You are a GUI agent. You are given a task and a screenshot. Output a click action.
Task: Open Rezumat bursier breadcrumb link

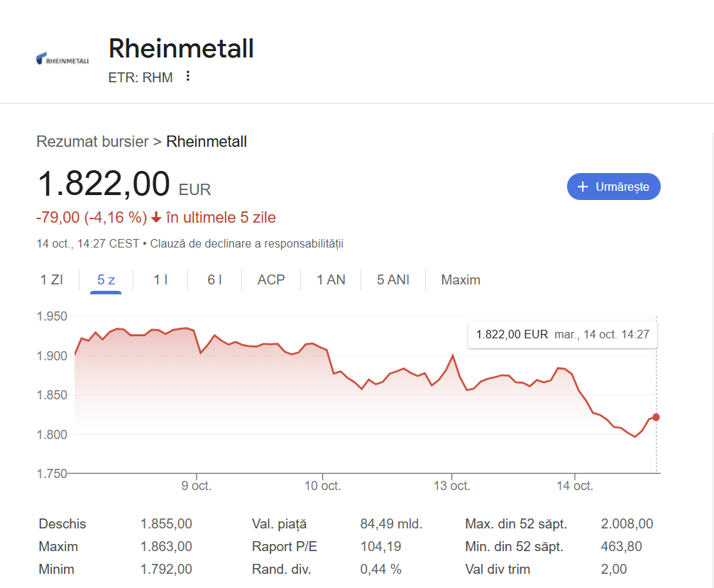pyautogui.click(x=92, y=142)
